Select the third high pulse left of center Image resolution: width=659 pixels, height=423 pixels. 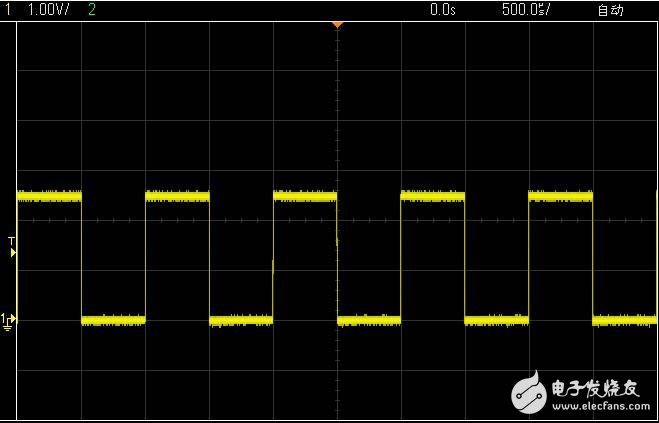(x=305, y=196)
